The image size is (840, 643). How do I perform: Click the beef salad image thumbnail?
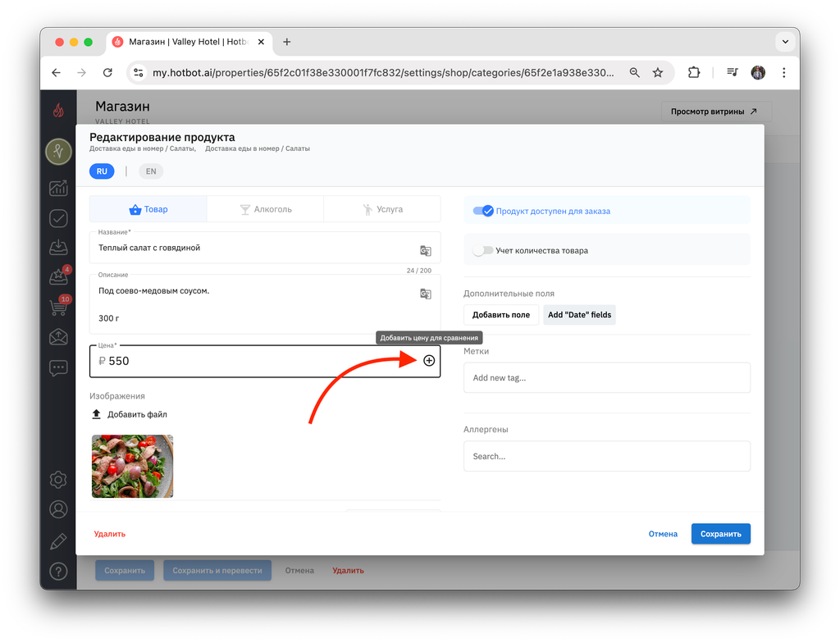(x=132, y=466)
